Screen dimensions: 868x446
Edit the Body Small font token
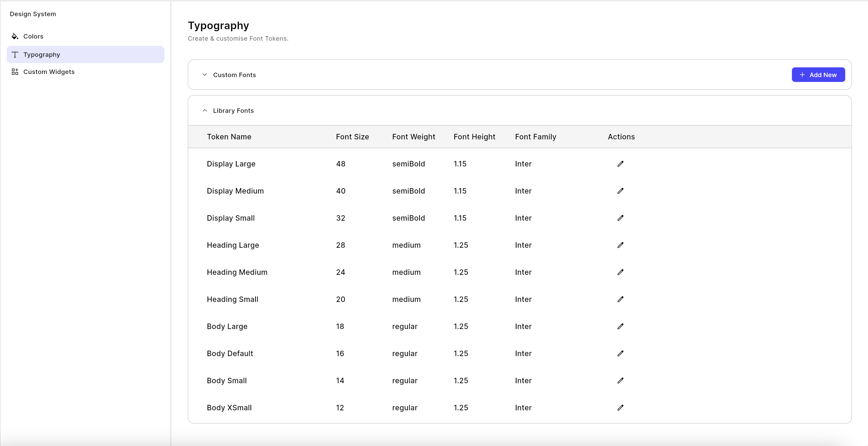coord(620,381)
